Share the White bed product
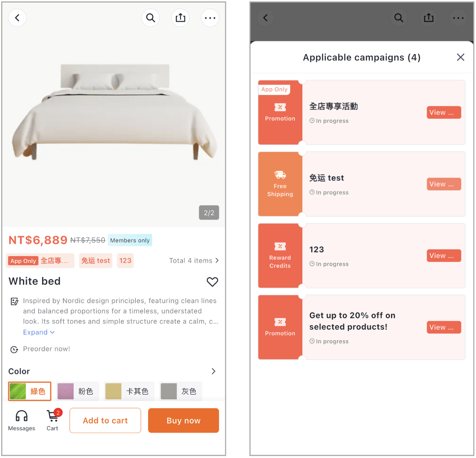 180,18
